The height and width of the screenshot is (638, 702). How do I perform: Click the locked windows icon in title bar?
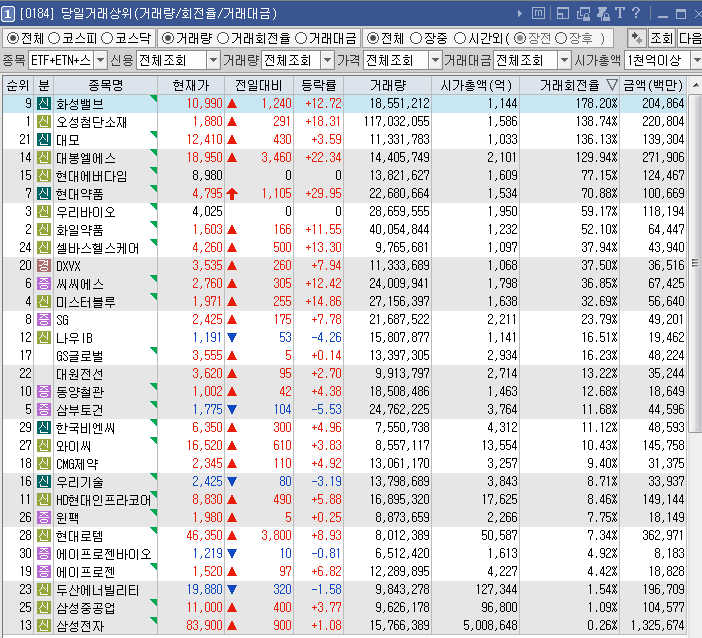(583, 13)
